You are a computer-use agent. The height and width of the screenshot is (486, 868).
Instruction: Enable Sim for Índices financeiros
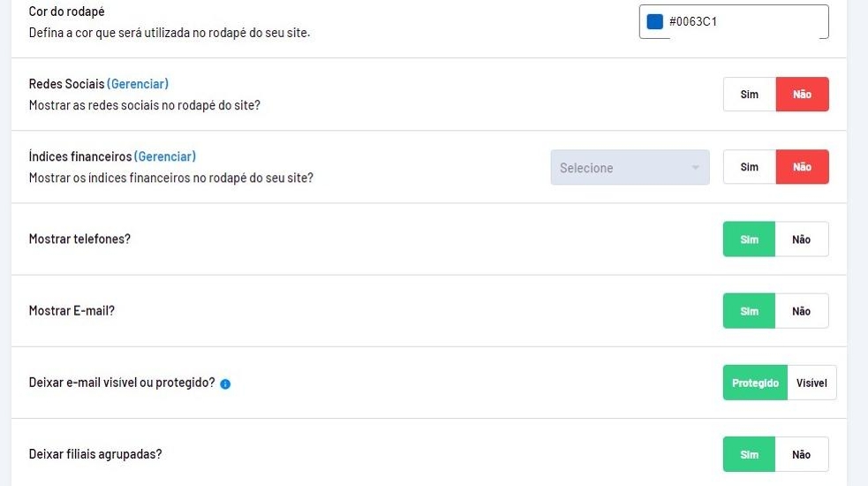pyautogui.click(x=749, y=167)
